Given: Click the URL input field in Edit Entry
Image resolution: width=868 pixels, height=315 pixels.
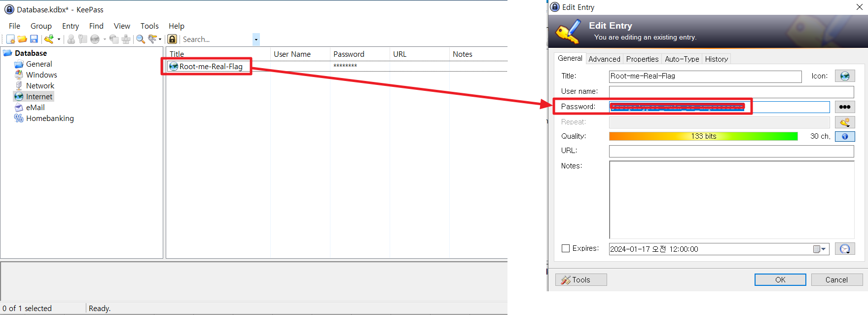Looking at the screenshot, I should point(731,151).
